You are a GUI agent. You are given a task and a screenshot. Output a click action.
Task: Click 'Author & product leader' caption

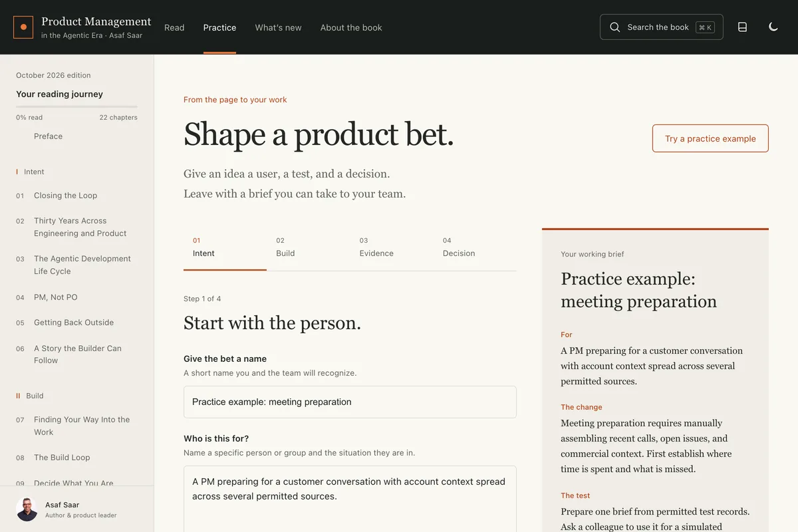[80, 515]
